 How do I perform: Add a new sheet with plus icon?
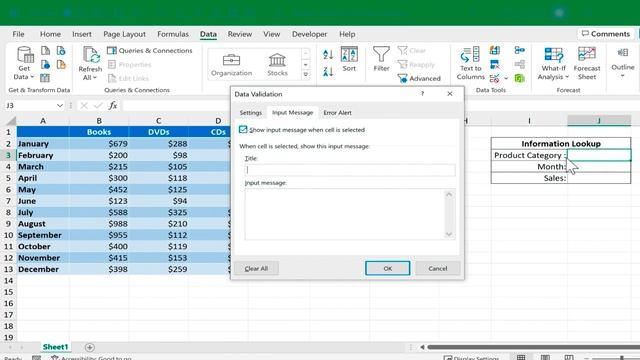(90, 347)
